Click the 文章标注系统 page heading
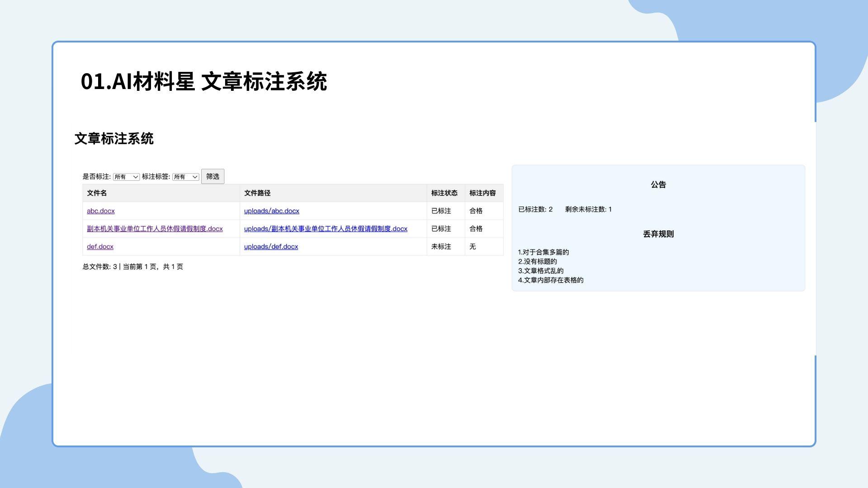This screenshot has height=488, width=868. click(114, 139)
